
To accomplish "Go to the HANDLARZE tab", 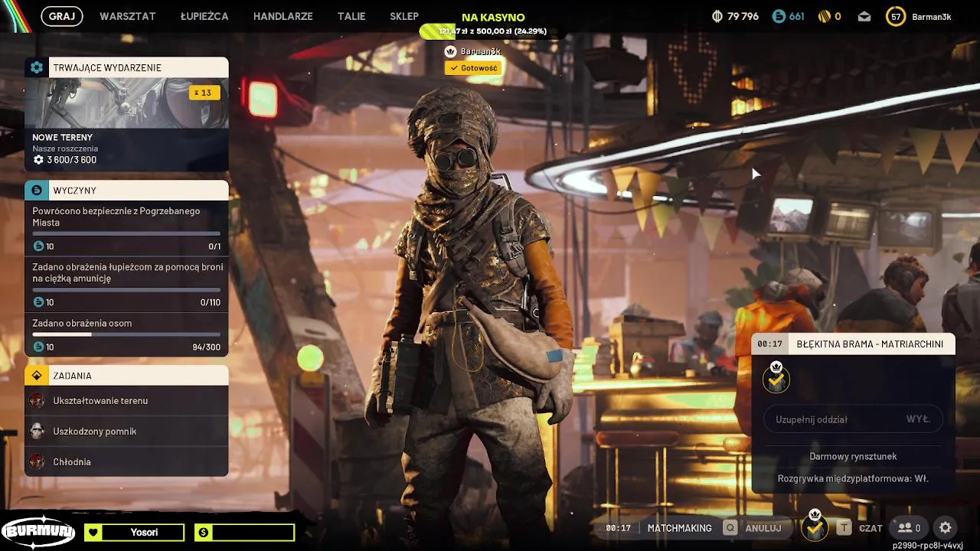I will pyautogui.click(x=283, y=16).
